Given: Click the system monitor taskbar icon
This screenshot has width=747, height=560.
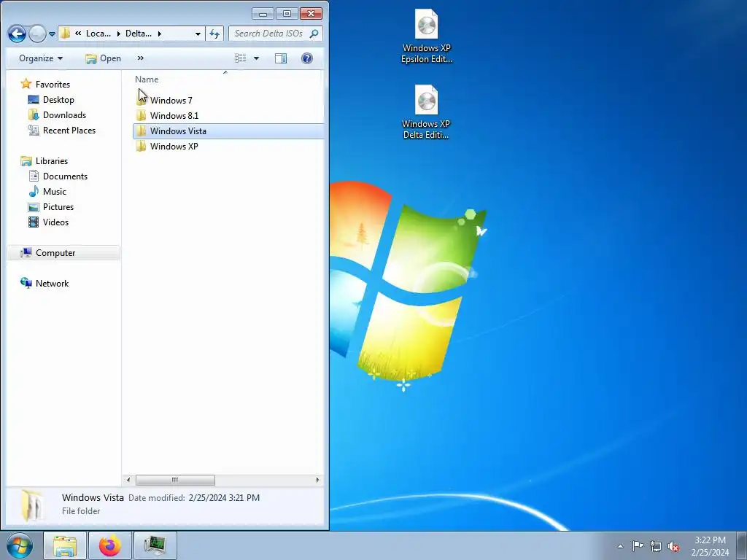Looking at the screenshot, I should pos(155,545).
